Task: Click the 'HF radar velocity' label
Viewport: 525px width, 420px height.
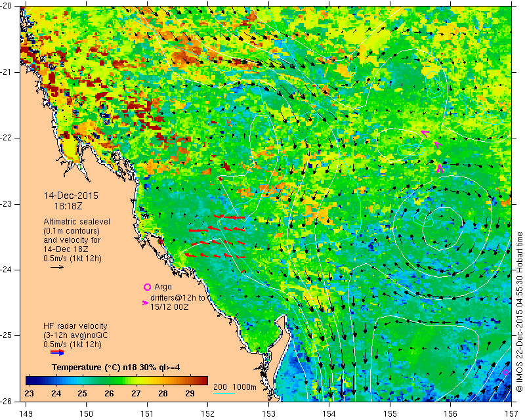Action: [x=75, y=326]
